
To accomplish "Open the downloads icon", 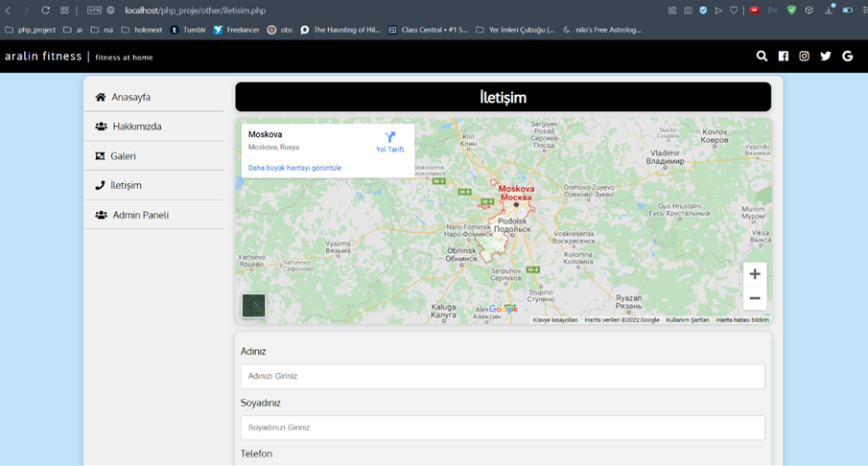I will pyautogui.click(x=829, y=10).
